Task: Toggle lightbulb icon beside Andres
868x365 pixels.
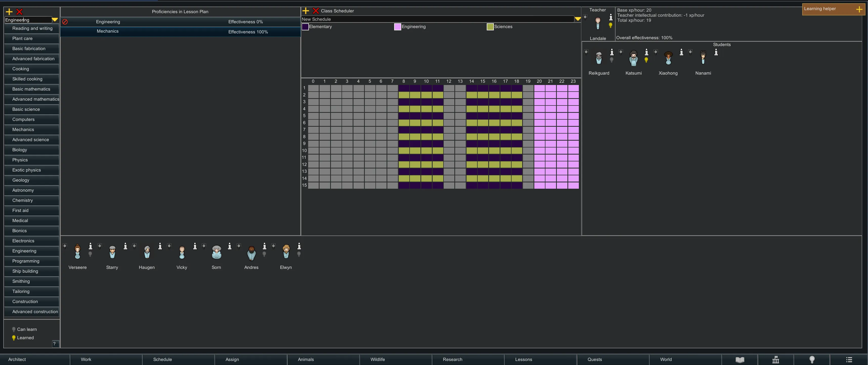Action: click(239, 246)
